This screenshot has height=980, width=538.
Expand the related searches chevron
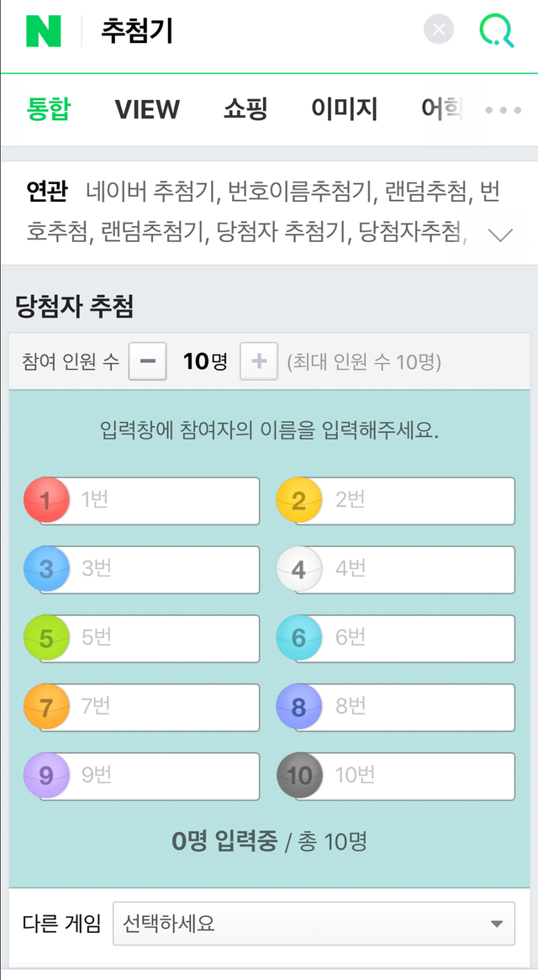[x=500, y=234]
